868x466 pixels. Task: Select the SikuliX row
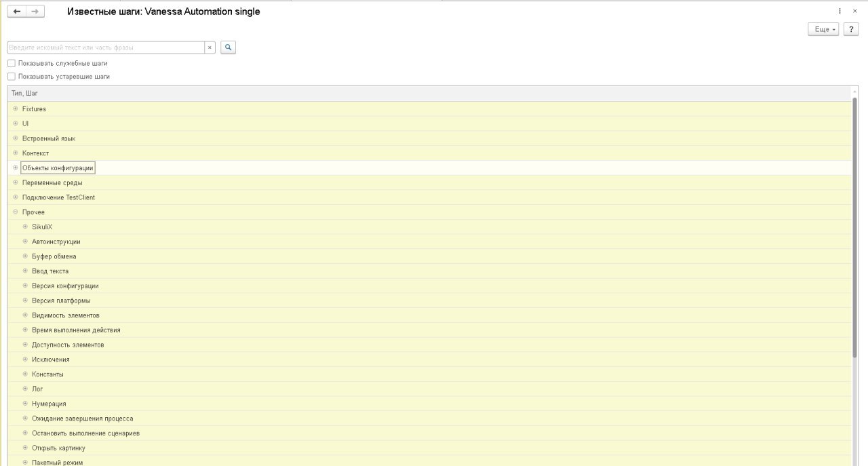[x=429, y=227]
